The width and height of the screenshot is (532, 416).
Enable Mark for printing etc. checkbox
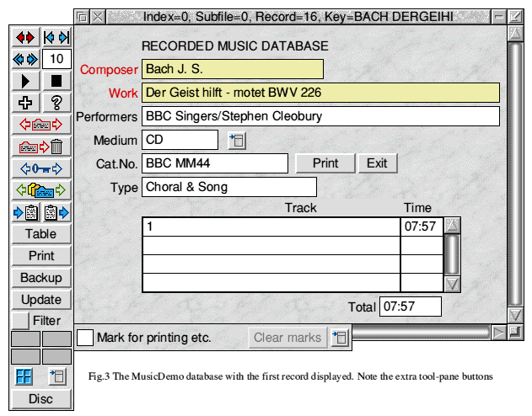click(x=85, y=338)
